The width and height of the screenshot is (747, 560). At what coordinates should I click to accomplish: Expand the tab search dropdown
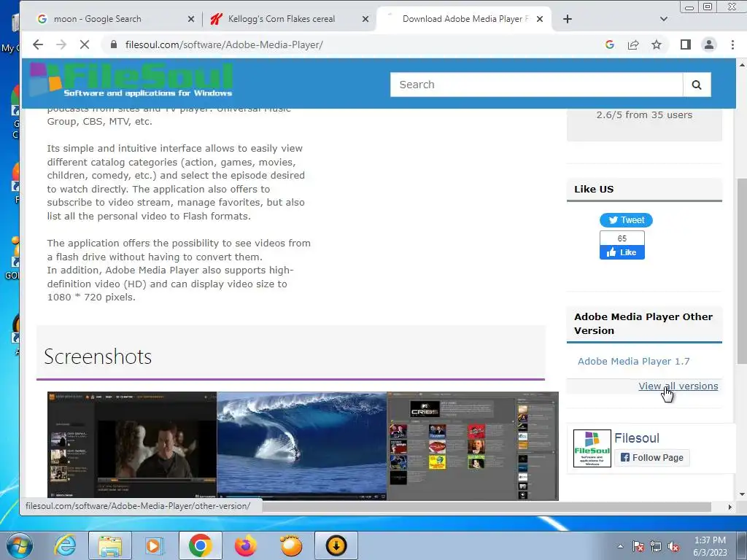pyautogui.click(x=664, y=19)
